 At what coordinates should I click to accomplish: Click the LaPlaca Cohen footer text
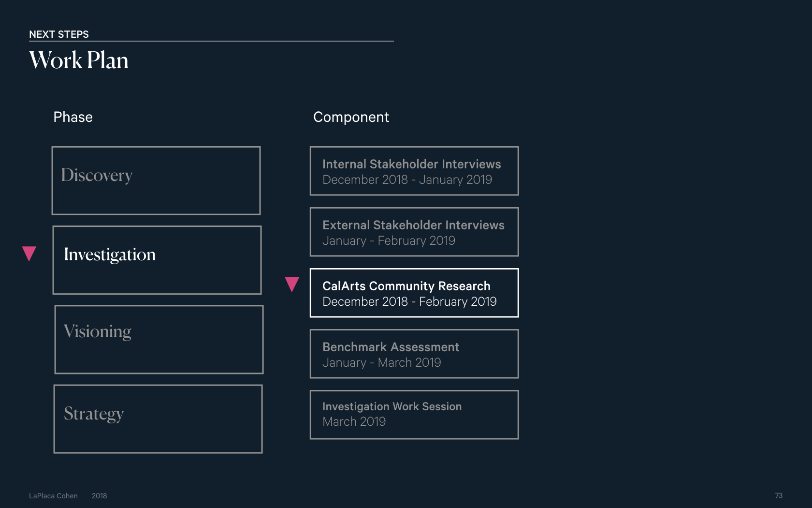point(53,496)
